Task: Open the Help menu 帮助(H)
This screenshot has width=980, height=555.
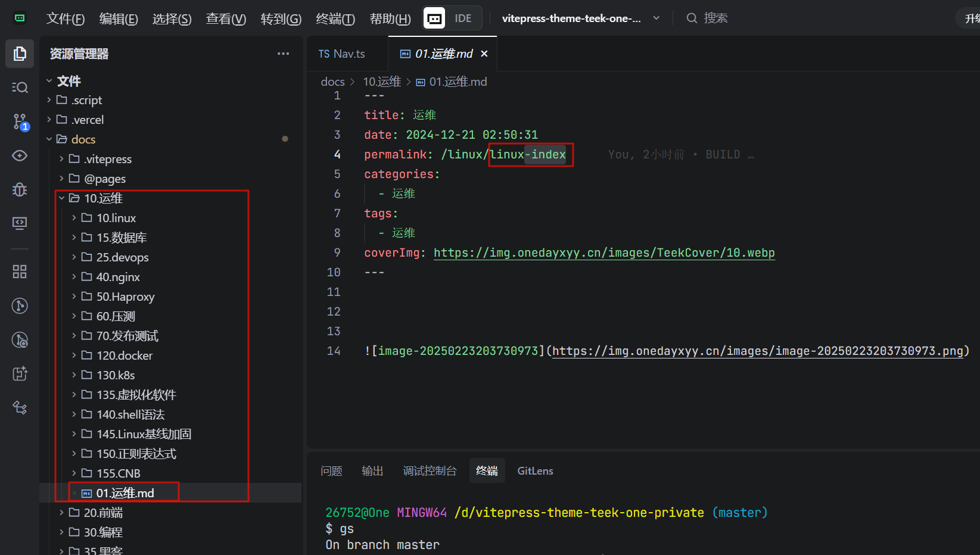Action: click(390, 18)
